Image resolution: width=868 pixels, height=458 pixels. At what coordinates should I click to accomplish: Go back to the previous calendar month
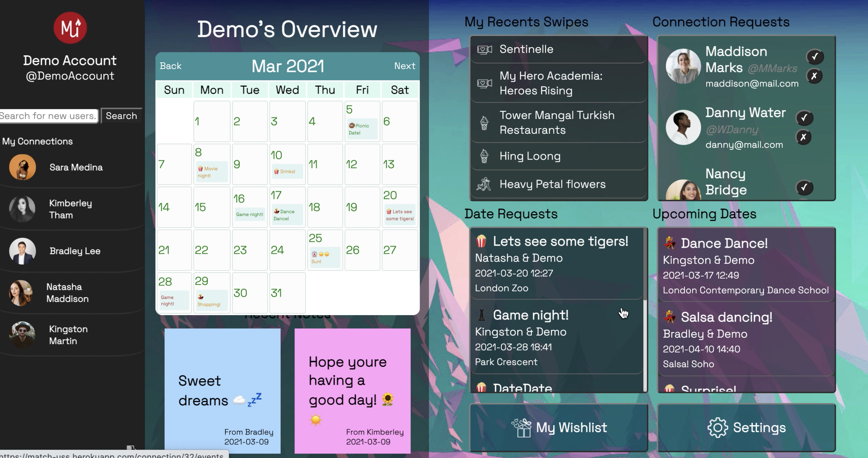coord(170,66)
